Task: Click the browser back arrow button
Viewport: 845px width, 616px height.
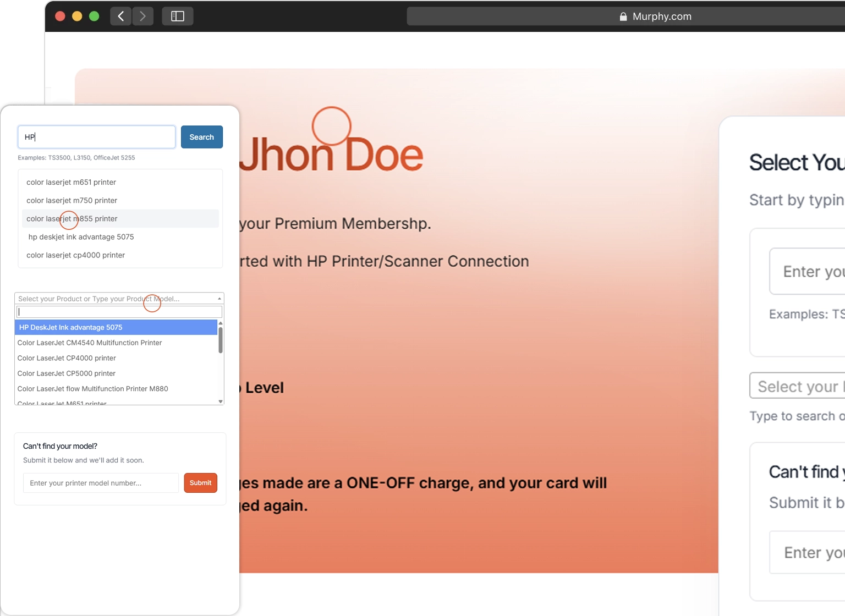Action: coord(120,16)
